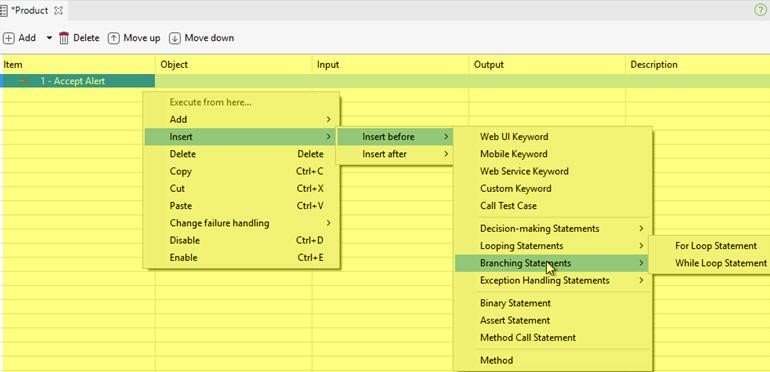This screenshot has height=372, width=770.
Task: Expand the Insert before submenu
Action: tap(394, 136)
